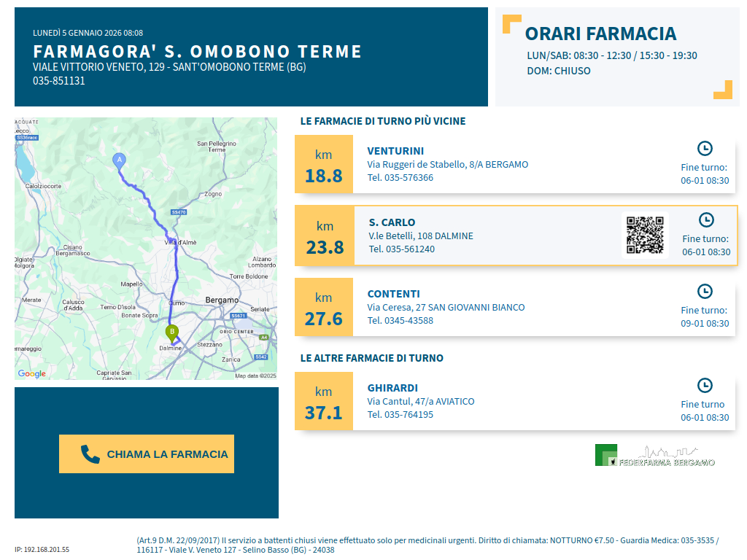This screenshot has height=560, width=747.
Task: Click the 18.8 km distance box
Action: click(324, 165)
